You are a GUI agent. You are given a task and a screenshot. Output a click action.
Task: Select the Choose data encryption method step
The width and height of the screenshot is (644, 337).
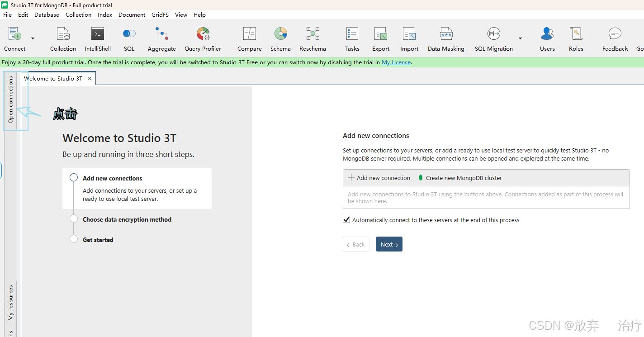[127, 219]
